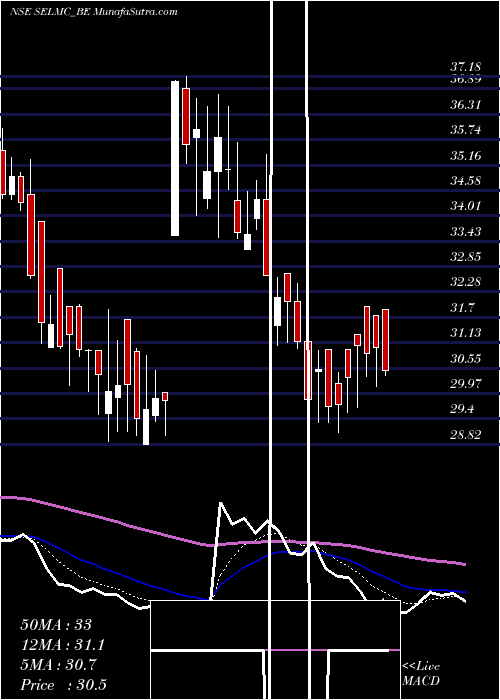Click the tall white gap-up candlestick
Image resolution: width=500 pixels, height=700 pixels.
175,158
